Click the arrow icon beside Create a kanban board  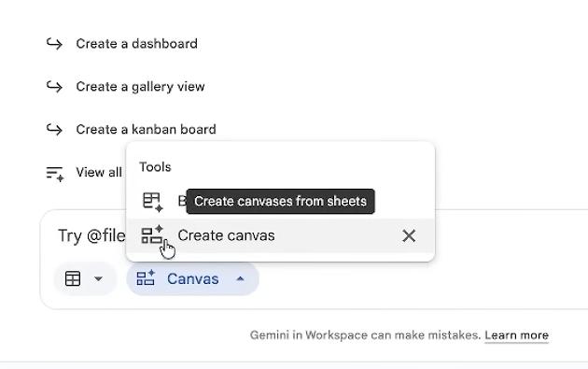(54, 130)
